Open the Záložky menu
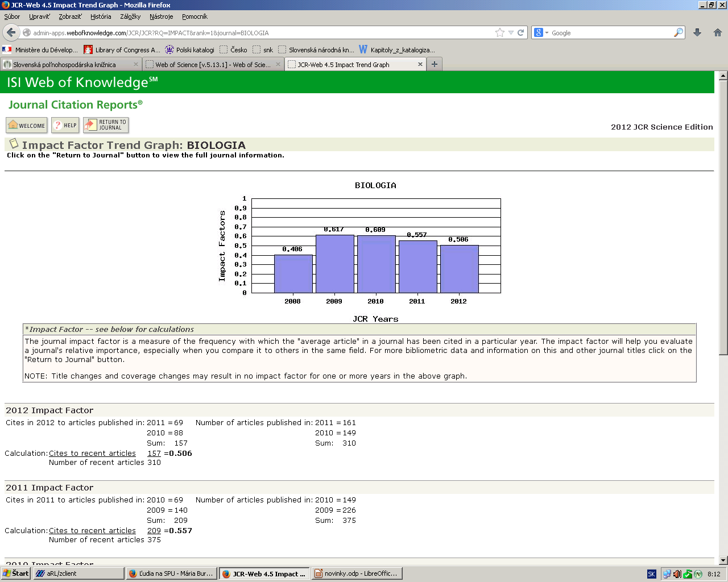The height and width of the screenshot is (582, 728). click(130, 16)
